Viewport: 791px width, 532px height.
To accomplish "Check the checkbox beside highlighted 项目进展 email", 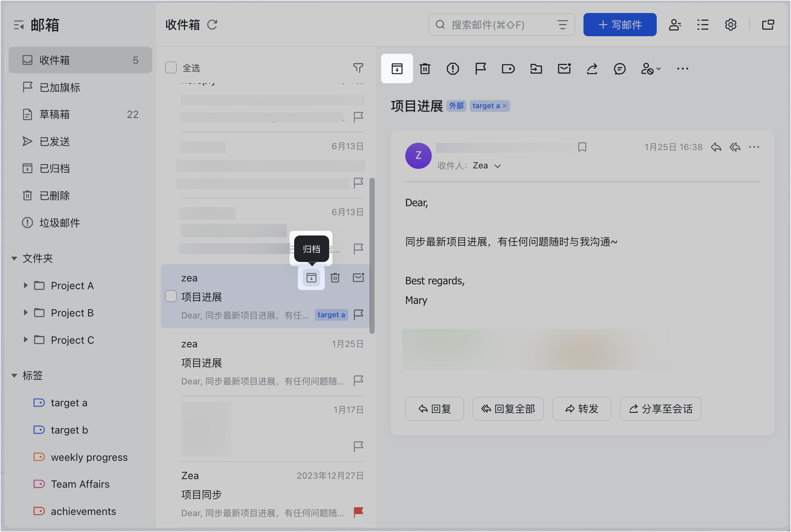I will [x=171, y=296].
